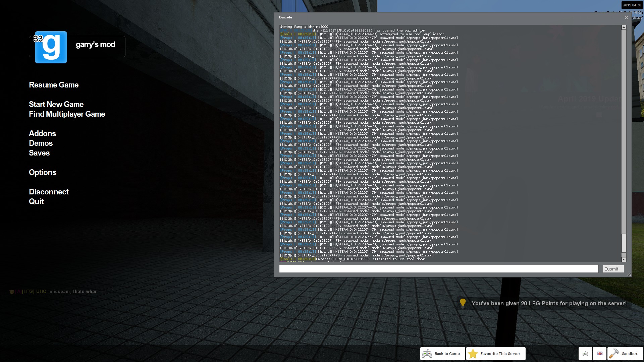Image resolution: width=644 pixels, height=362 pixels.
Task: Click the Sandbox gamemode hammer icon
Action: tap(614, 354)
